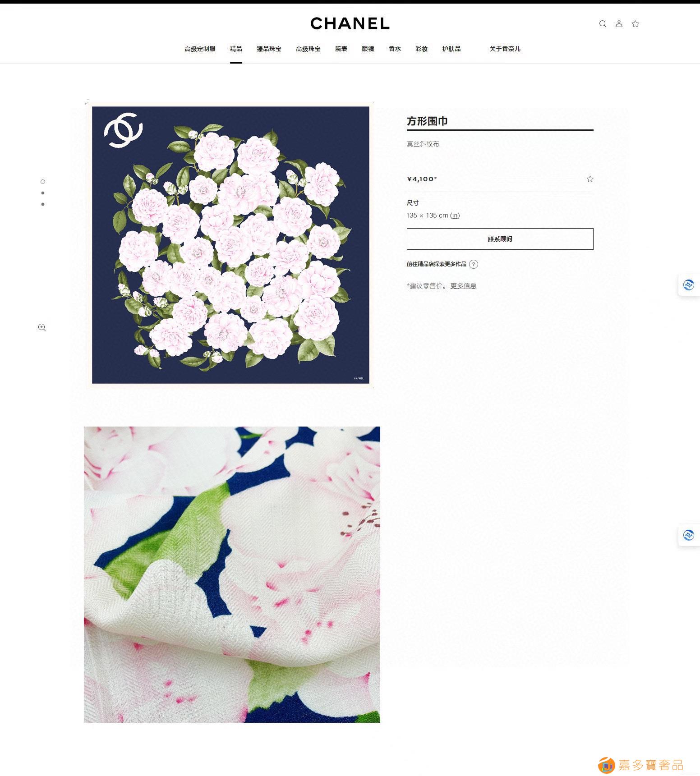Select the first image pagination dot
This screenshot has height=776, width=700.
coord(43,182)
